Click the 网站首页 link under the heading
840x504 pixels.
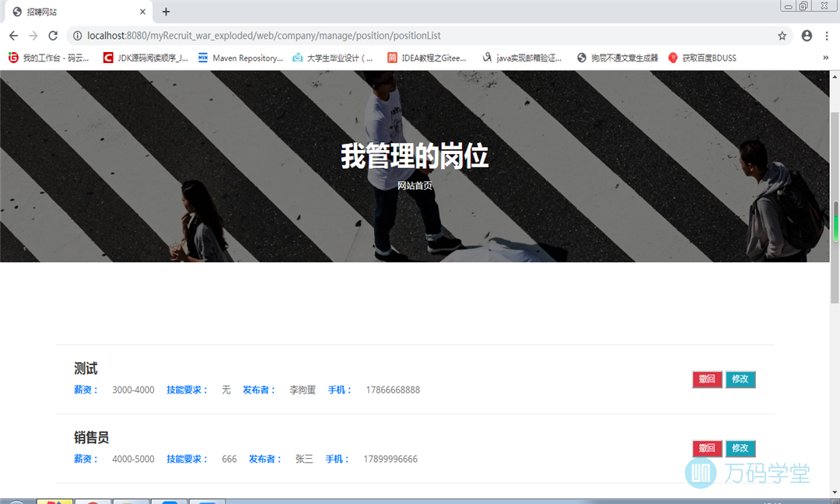pos(415,186)
